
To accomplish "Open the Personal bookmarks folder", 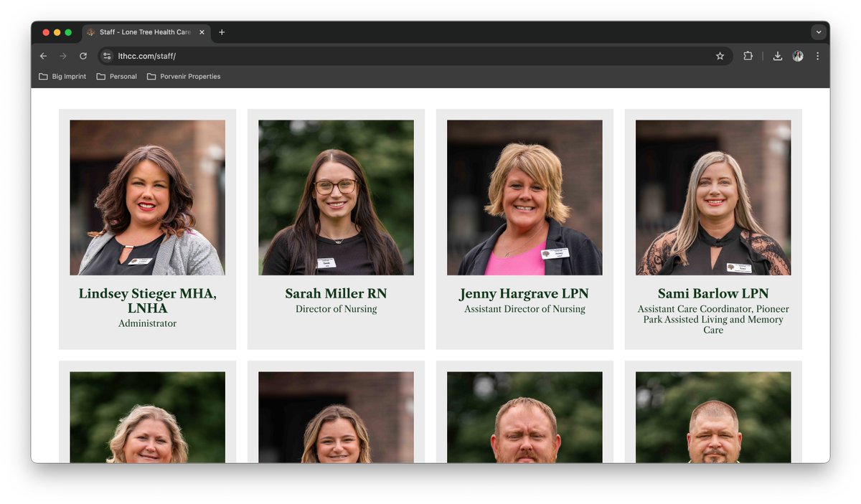I will click(x=117, y=77).
